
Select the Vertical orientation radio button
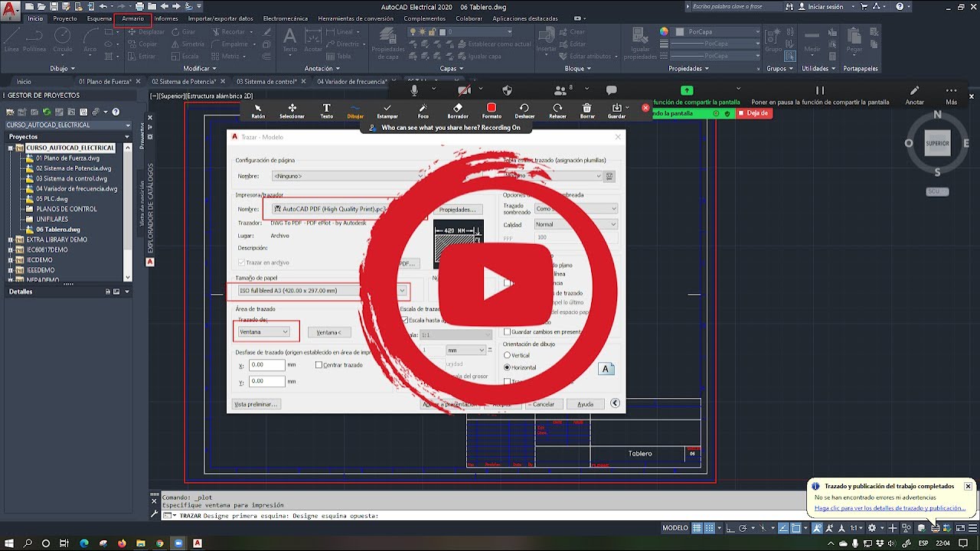[507, 355]
